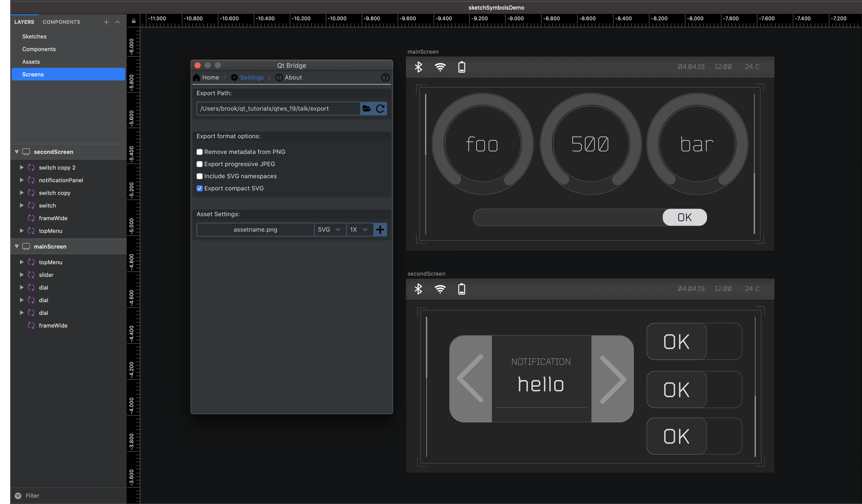
Task: Uncheck Export compact SVG
Action: click(x=199, y=188)
